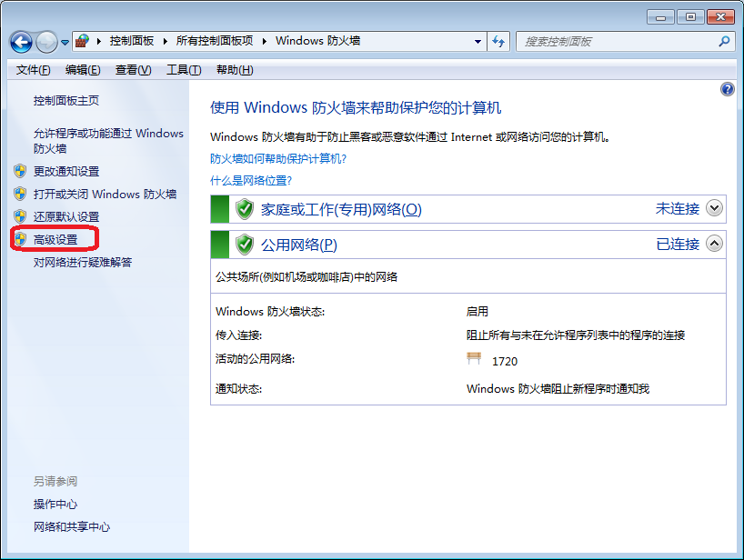This screenshot has height=560, width=744.
Task: Open the 文件(F) menu
Action: (x=34, y=70)
